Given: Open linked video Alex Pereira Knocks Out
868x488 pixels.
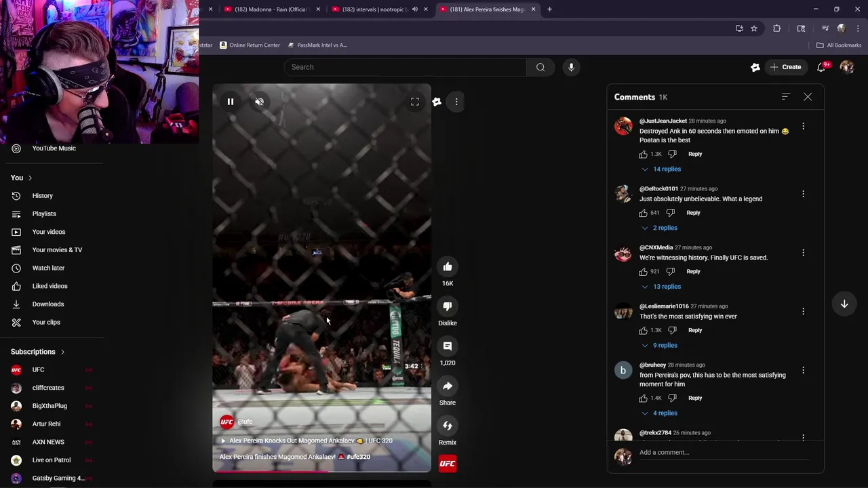Looking at the screenshot, I should pos(307,441).
